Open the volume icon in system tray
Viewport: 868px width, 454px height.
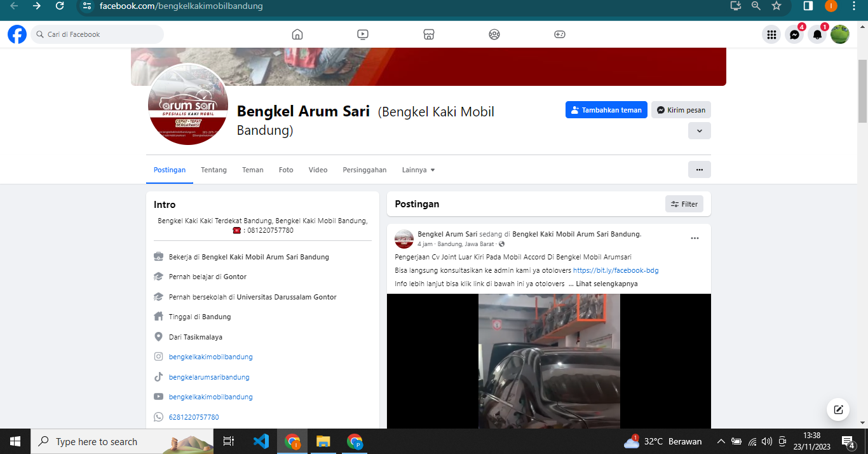[767, 441]
